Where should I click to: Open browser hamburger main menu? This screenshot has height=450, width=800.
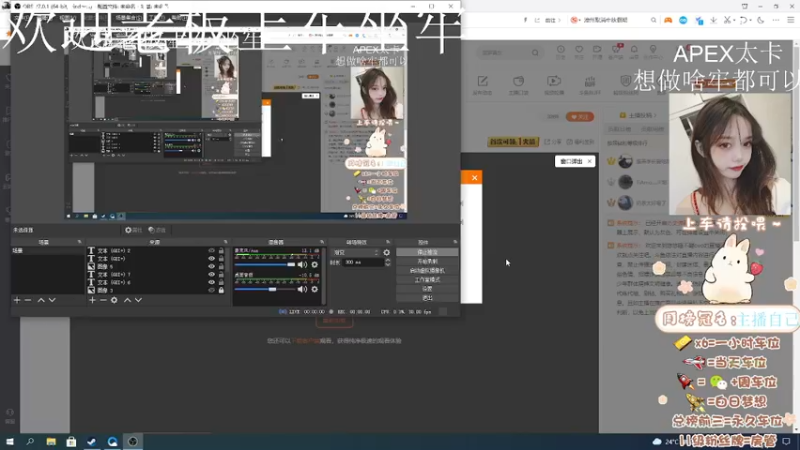[x=790, y=20]
